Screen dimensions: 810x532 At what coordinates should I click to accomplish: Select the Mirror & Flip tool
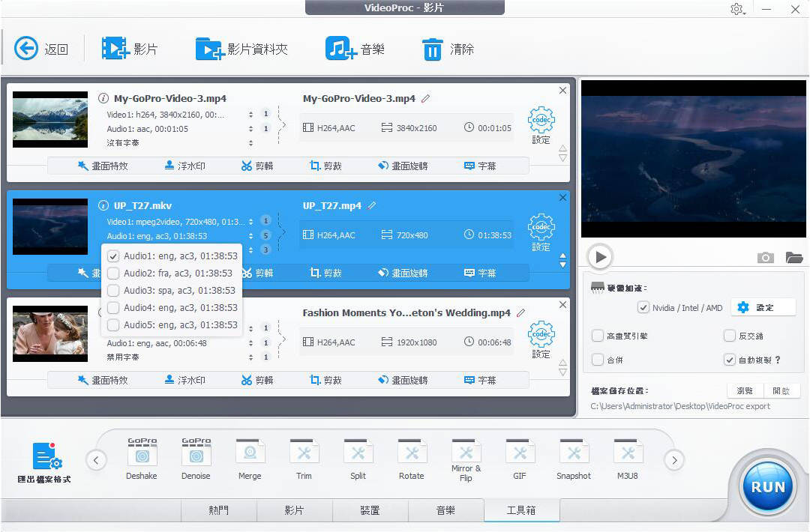click(466, 457)
